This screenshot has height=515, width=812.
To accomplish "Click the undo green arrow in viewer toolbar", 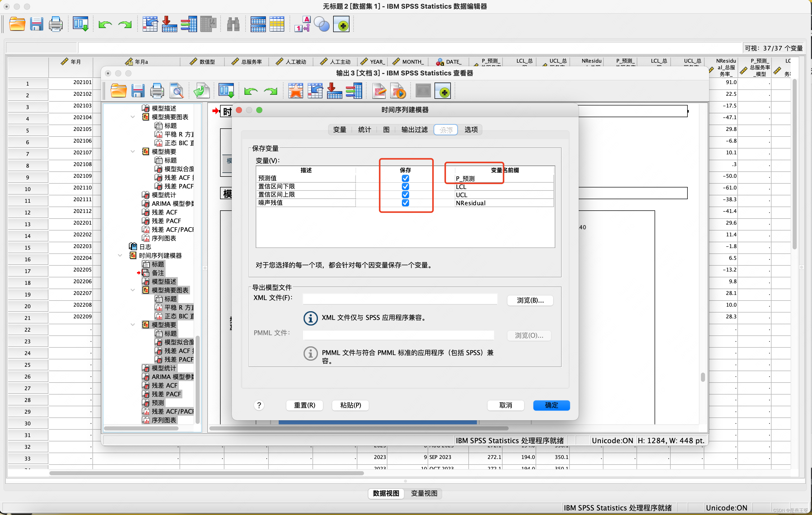I will point(251,91).
